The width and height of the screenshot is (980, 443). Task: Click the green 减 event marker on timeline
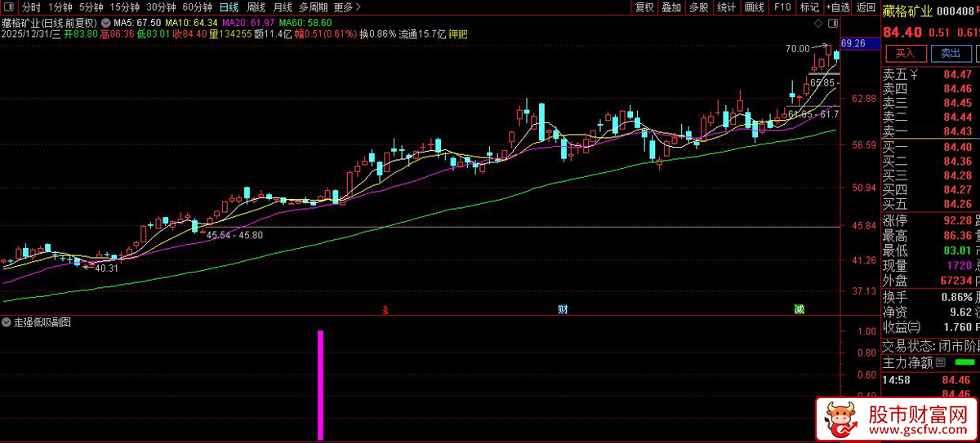799,309
